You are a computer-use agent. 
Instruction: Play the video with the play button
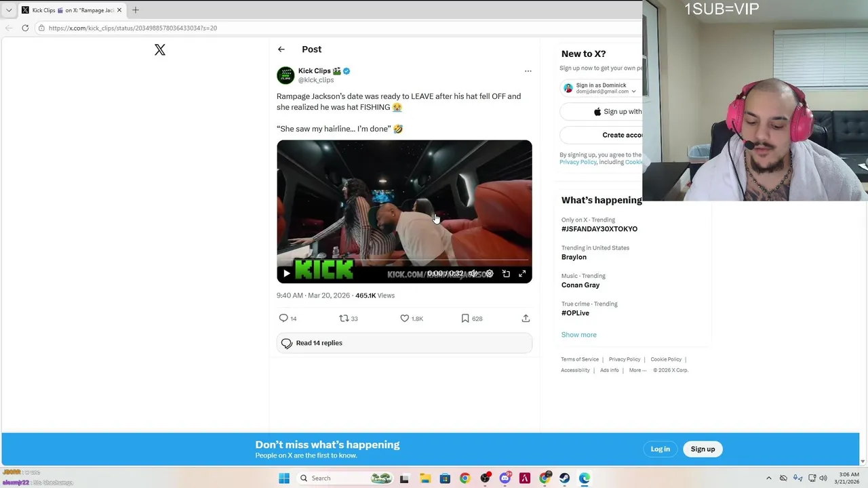coord(286,273)
